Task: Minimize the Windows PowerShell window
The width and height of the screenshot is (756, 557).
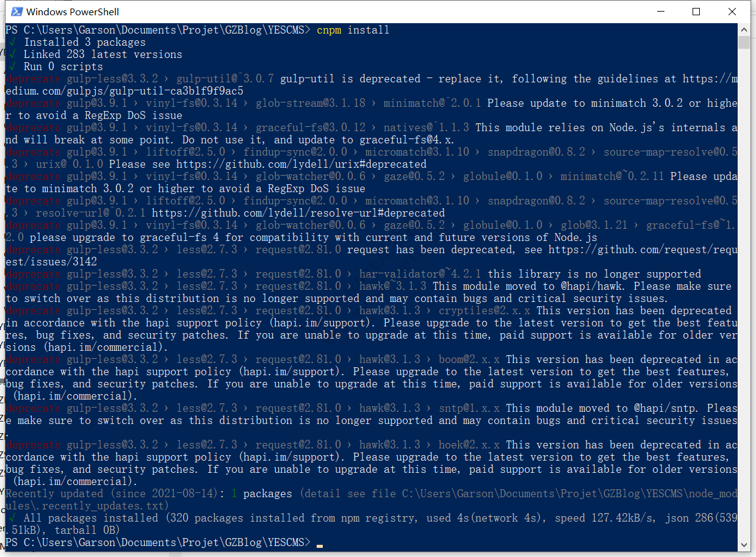Action: tap(661, 12)
